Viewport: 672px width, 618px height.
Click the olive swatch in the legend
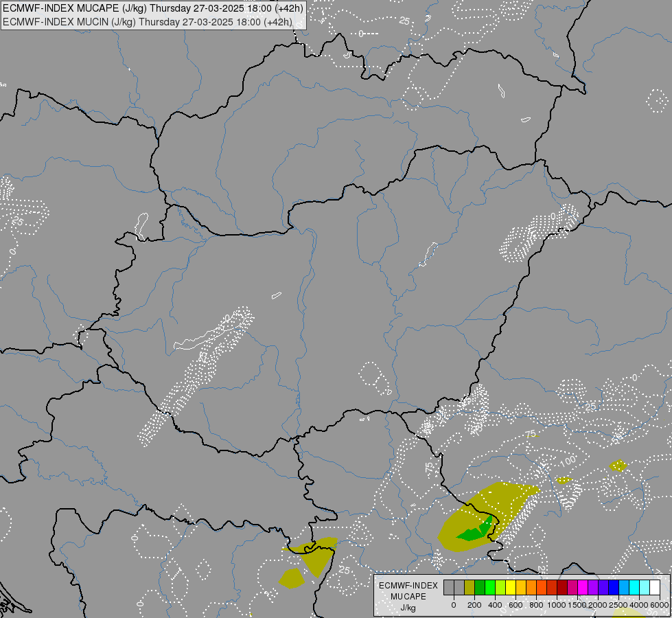click(470, 587)
